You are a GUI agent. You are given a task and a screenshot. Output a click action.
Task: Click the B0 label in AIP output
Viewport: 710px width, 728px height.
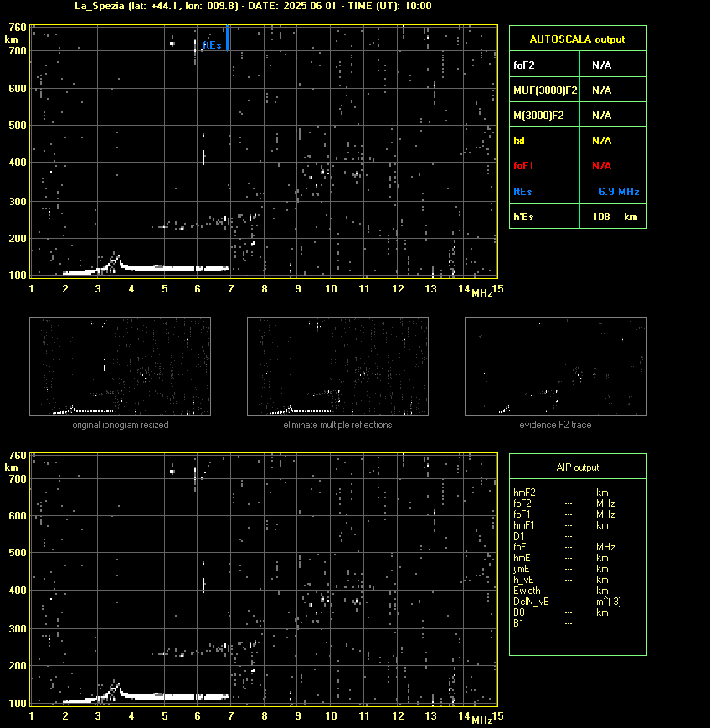tap(518, 612)
